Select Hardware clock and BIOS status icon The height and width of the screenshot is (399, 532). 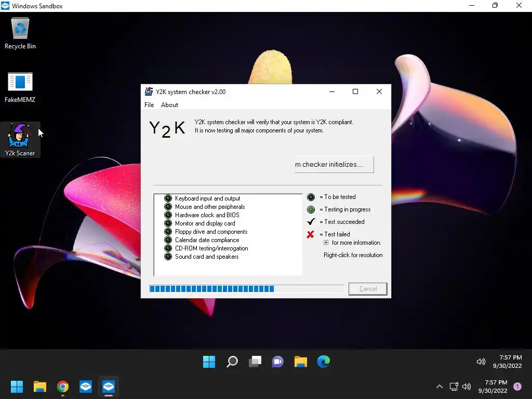click(x=168, y=215)
